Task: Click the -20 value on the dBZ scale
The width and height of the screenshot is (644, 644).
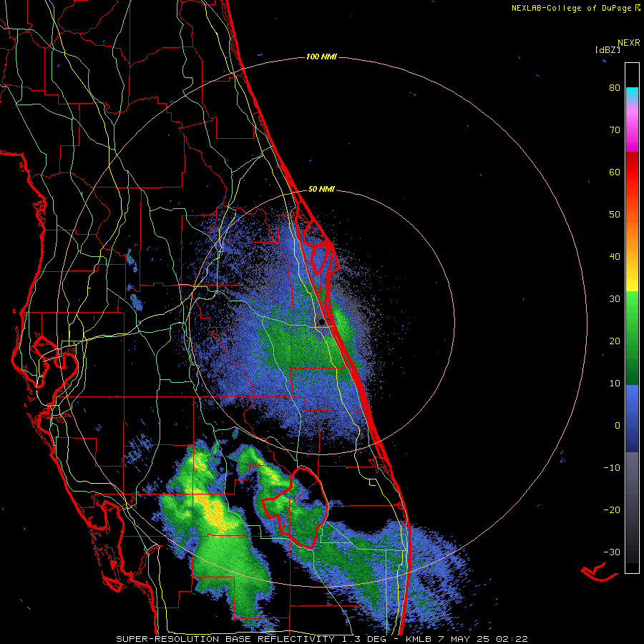Action: [612, 510]
